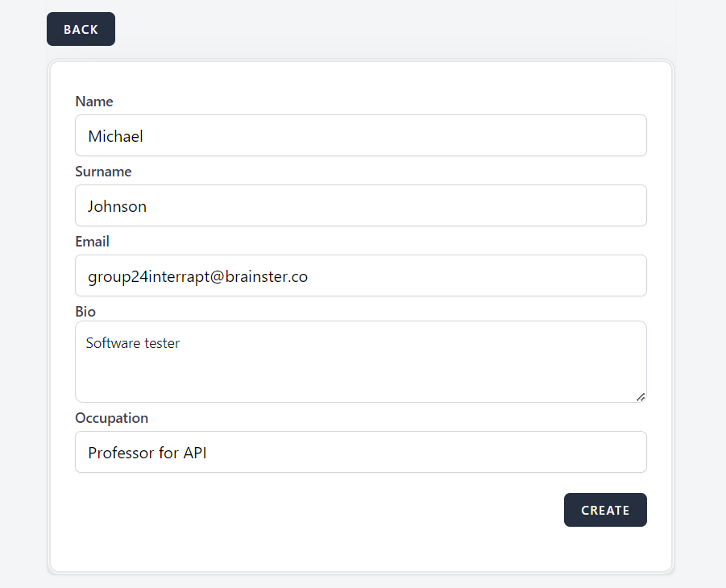Click blank card area left of Create button

pyautogui.click(x=322, y=510)
